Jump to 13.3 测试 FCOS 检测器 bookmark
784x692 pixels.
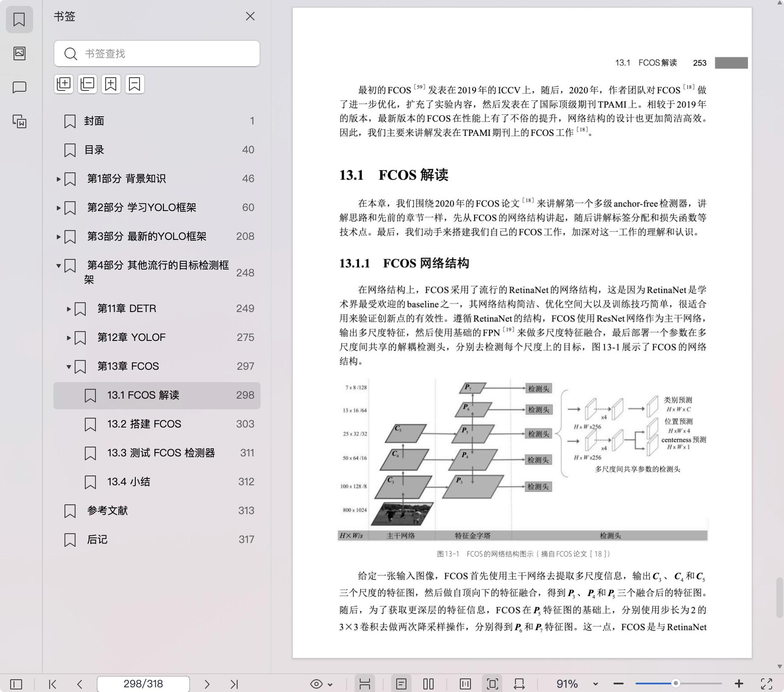click(157, 453)
